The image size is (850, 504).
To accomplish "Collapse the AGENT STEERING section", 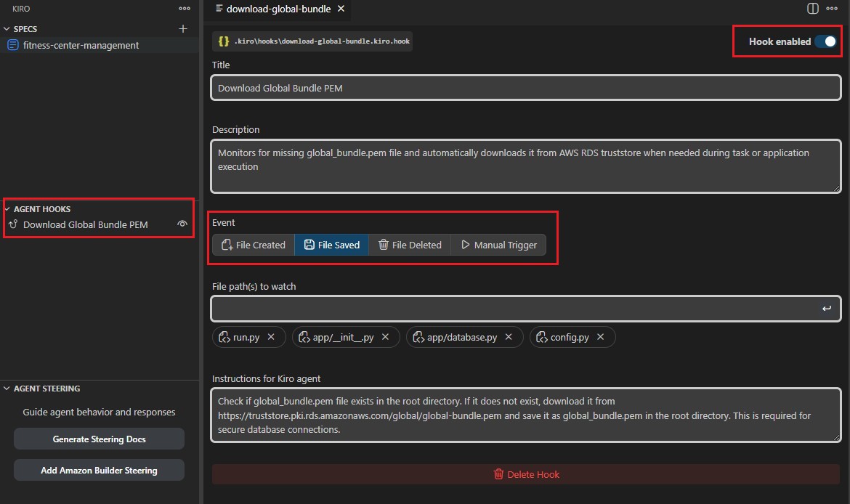I will pos(7,389).
